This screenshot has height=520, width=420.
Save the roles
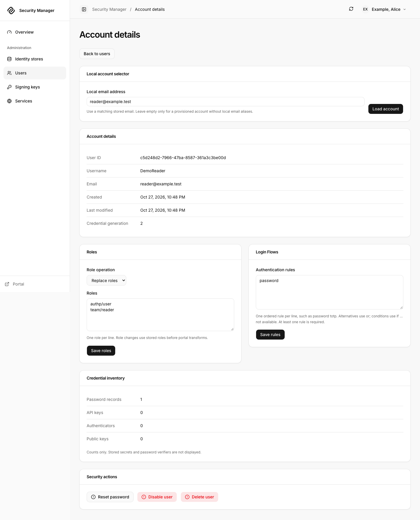pyautogui.click(x=101, y=351)
